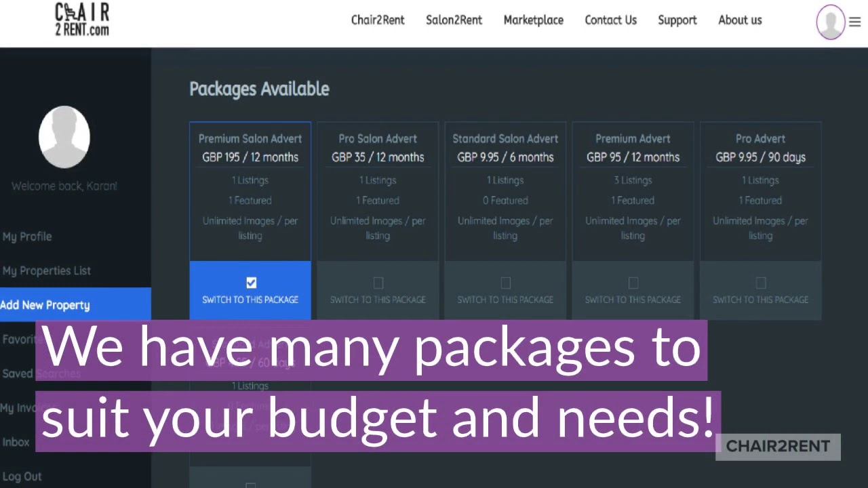Open the Chair2Rent.com logo home link
Viewport: 868px width, 488px height.
click(x=81, y=20)
